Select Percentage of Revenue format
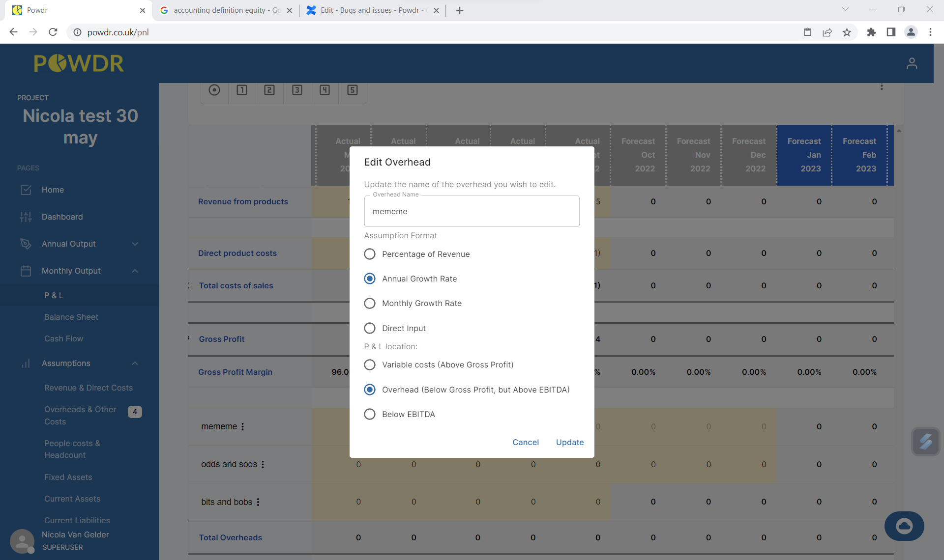Viewport: 944px width, 560px height. click(370, 254)
